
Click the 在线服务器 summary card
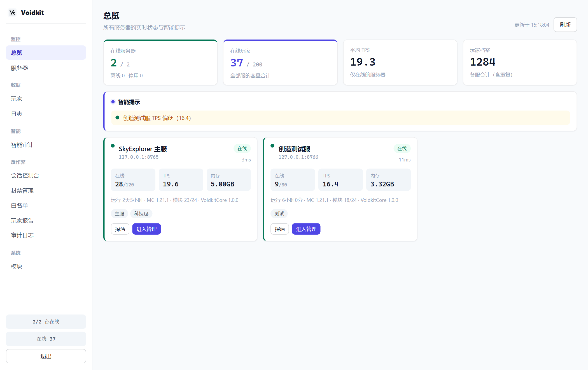[160, 63]
